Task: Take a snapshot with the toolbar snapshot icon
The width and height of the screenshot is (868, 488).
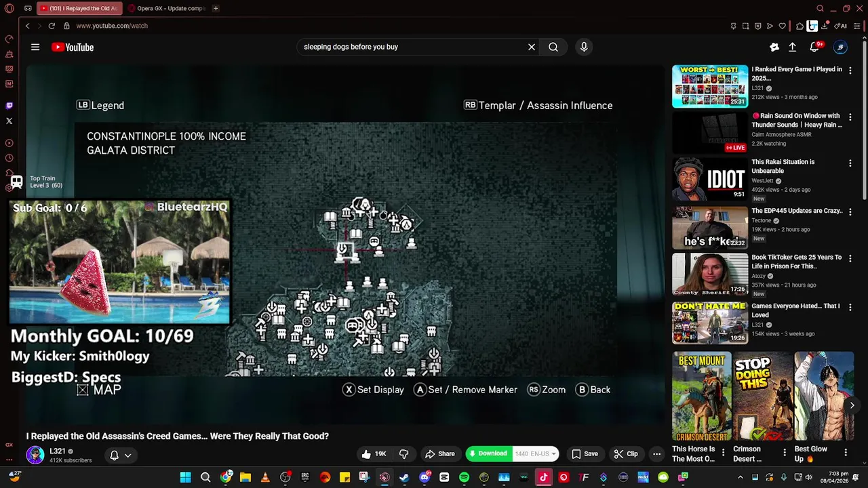Action: point(745,26)
